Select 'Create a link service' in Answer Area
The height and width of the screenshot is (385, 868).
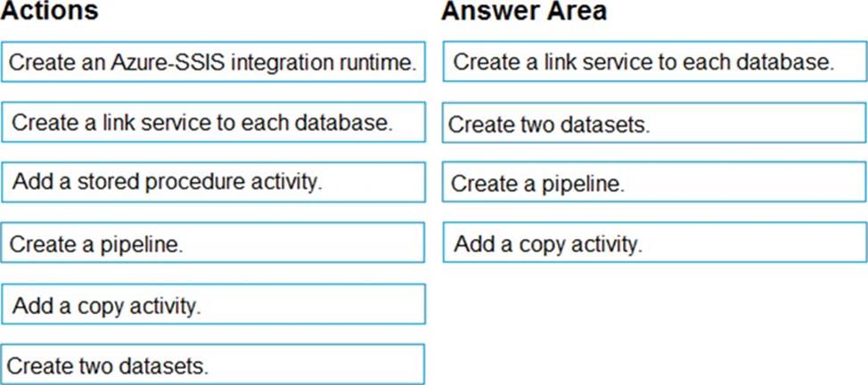click(x=654, y=62)
